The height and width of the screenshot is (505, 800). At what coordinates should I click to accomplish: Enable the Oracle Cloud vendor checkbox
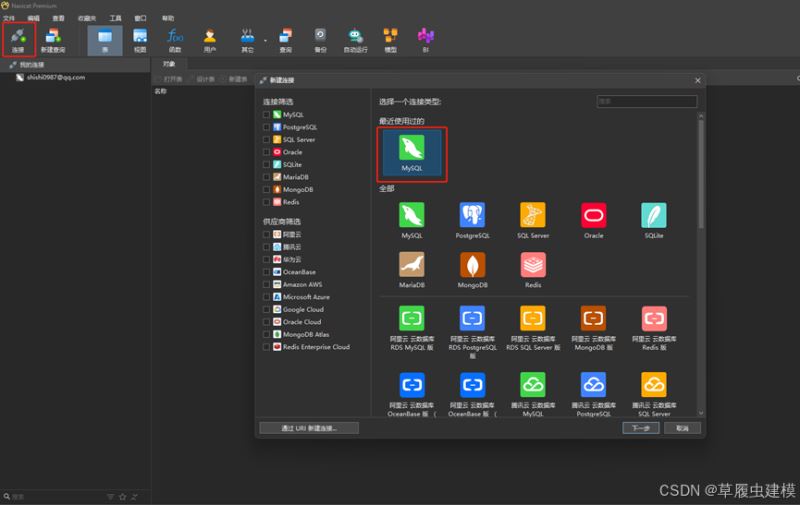click(266, 322)
